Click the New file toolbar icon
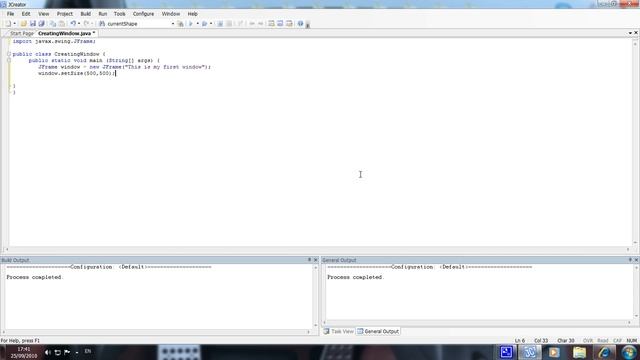This screenshot has width=640, height=360. (8, 24)
